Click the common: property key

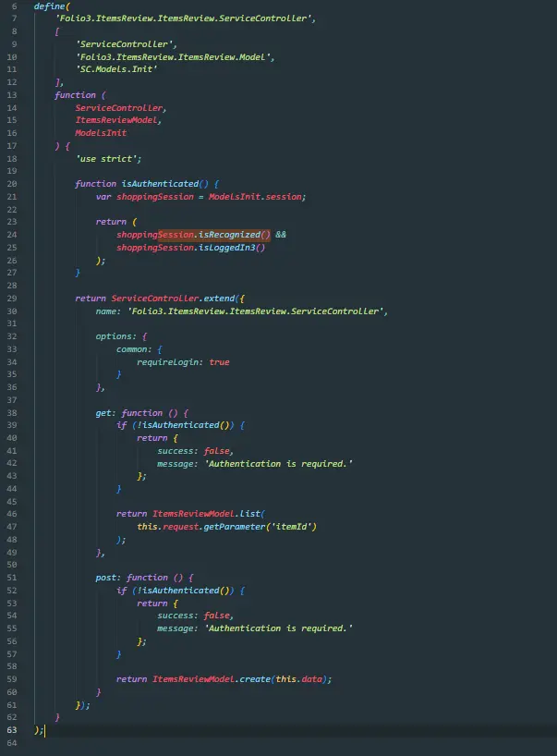[x=134, y=349]
